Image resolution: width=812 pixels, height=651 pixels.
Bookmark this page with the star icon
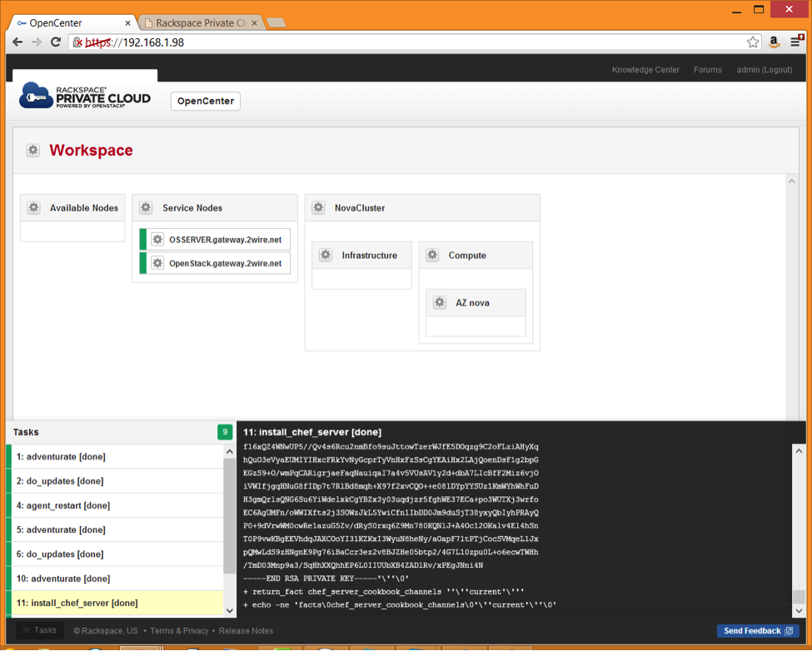coord(752,42)
